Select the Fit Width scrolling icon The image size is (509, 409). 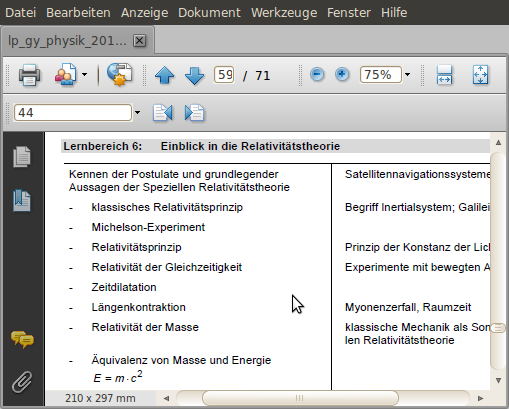444,75
